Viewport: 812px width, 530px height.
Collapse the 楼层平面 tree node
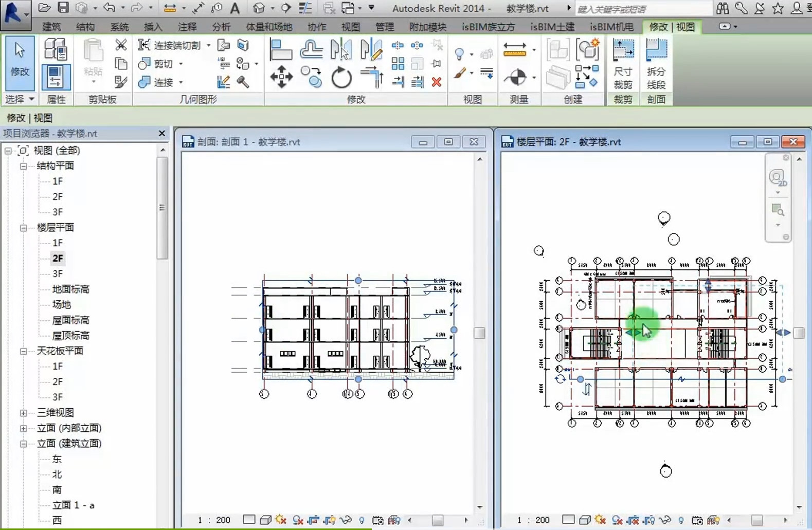pyautogui.click(x=24, y=228)
